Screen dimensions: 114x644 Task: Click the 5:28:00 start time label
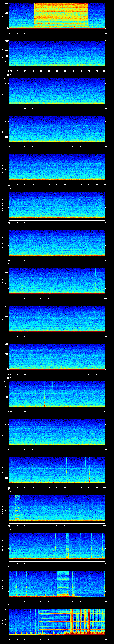tap(9, 223)
